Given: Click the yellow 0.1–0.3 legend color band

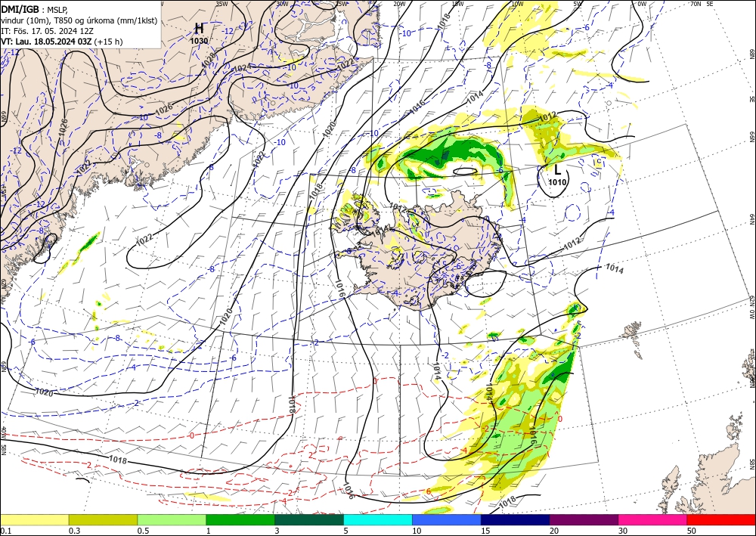Looking at the screenshot, I should pyautogui.click(x=35, y=519).
